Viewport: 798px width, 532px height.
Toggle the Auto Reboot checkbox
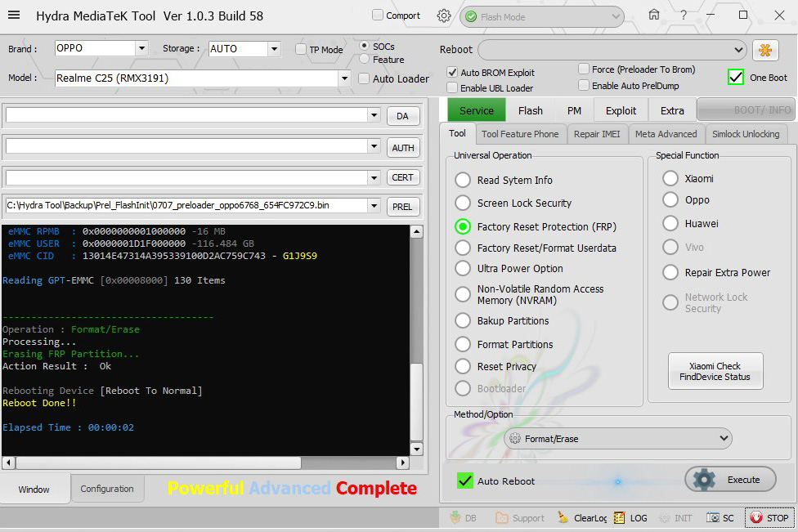465,481
